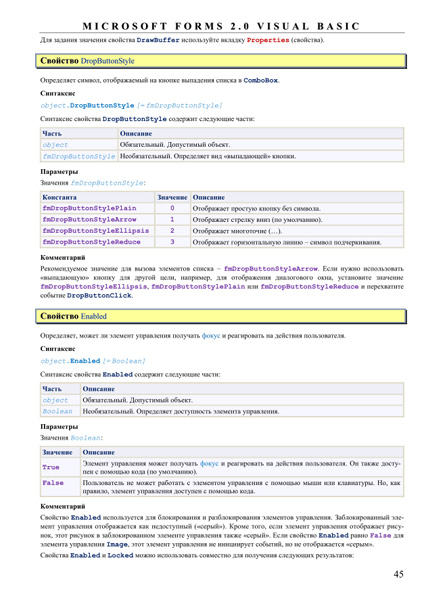Screen dimensions: 424x600
Task: Click the 'Параметры' subheading above Boolean values
Action: pyautogui.click(x=59, y=427)
